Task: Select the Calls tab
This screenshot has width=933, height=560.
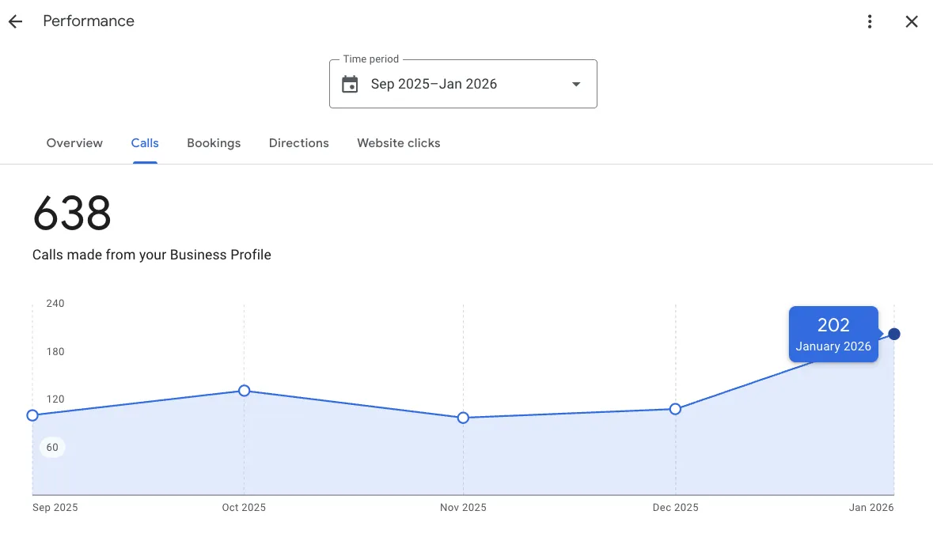Action: coord(145,143)
